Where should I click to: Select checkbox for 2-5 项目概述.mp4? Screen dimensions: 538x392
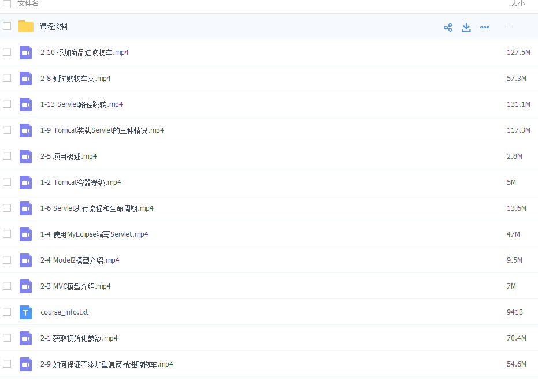tap(7, 156)
